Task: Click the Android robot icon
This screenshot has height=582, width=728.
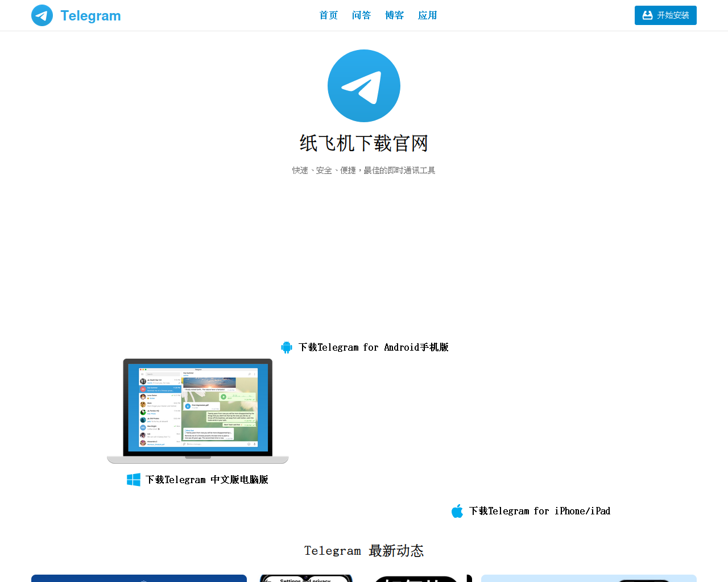Action: click(287, 347)
